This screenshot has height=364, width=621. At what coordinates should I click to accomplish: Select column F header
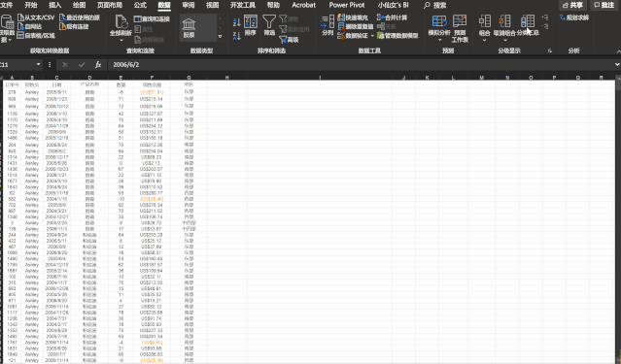point(152,78)
